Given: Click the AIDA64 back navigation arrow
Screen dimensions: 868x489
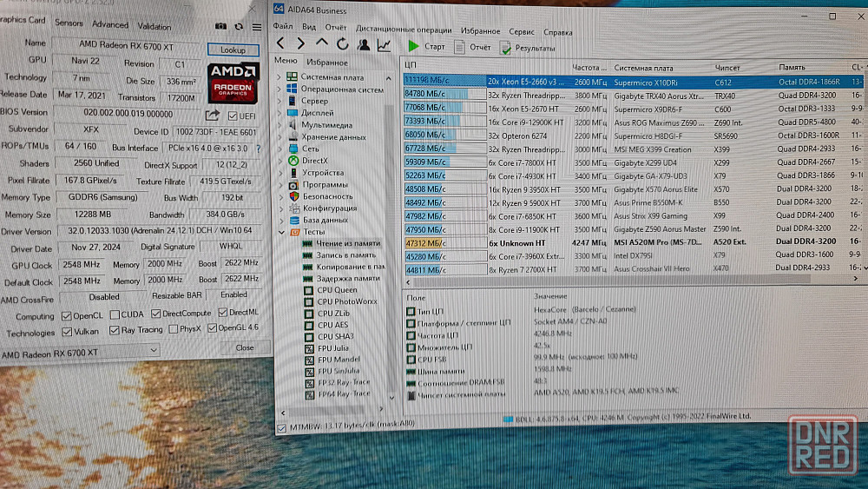Looking at the screenshot, I should pos(280,43).
